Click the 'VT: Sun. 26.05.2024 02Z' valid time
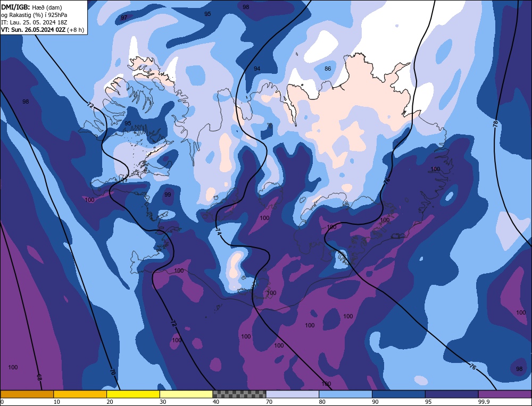Screen dimensions: 532x406 tap(33, 30)
